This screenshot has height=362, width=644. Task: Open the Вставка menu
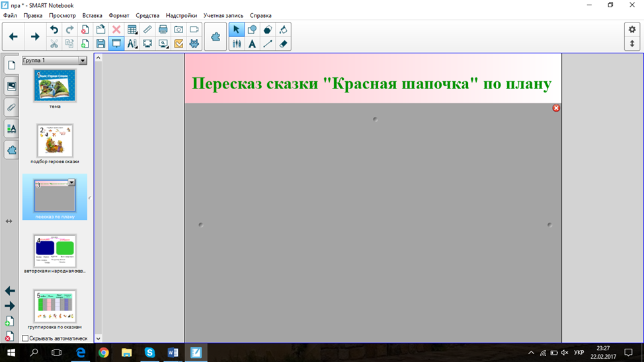tap(92, 15)
